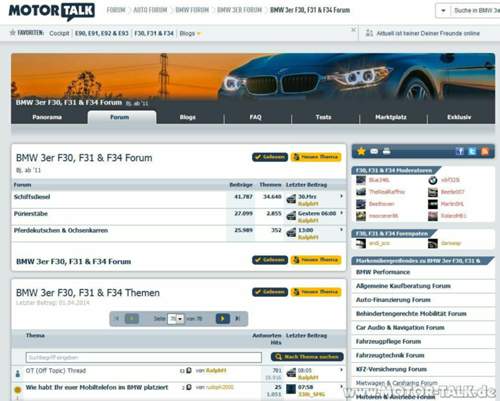Open E90, E91, E92 & E93 favorite
Screen dimensions: 500x401
pos(102,33)
